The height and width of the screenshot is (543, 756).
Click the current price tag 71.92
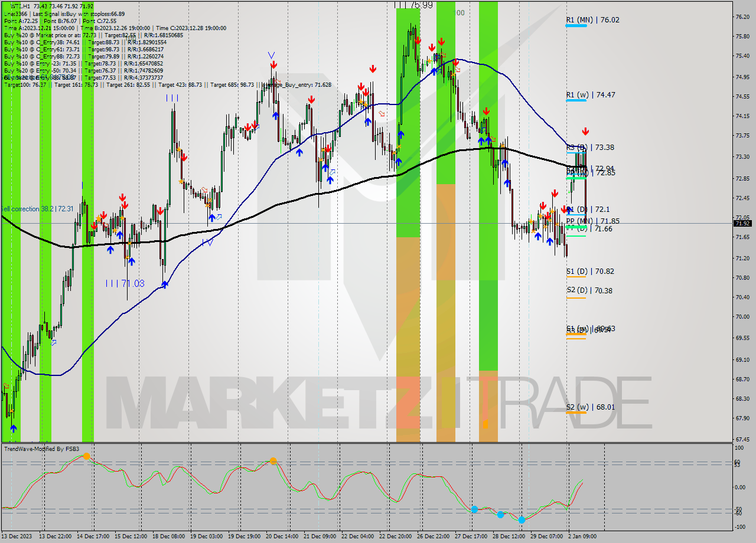click(x=742, y=223)
